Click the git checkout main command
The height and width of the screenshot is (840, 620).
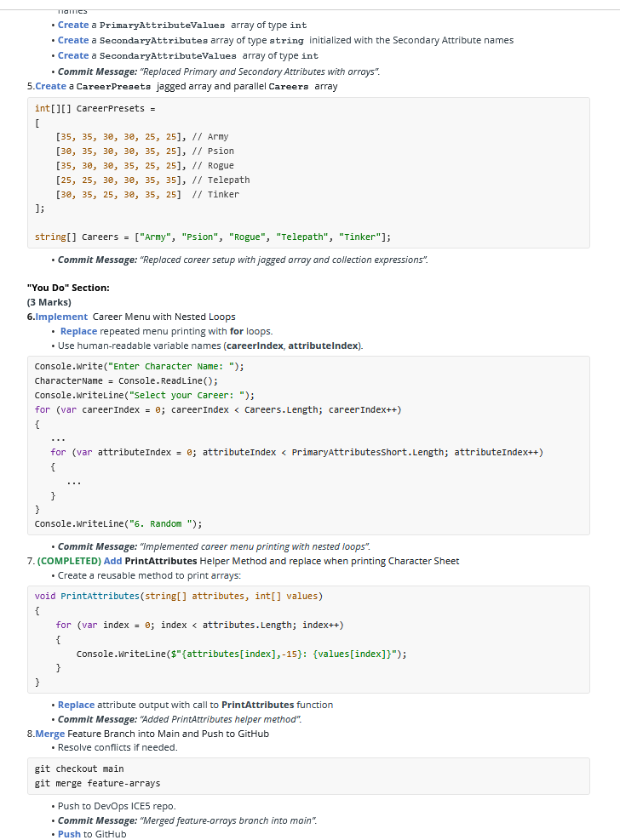[x=78, y=769]
